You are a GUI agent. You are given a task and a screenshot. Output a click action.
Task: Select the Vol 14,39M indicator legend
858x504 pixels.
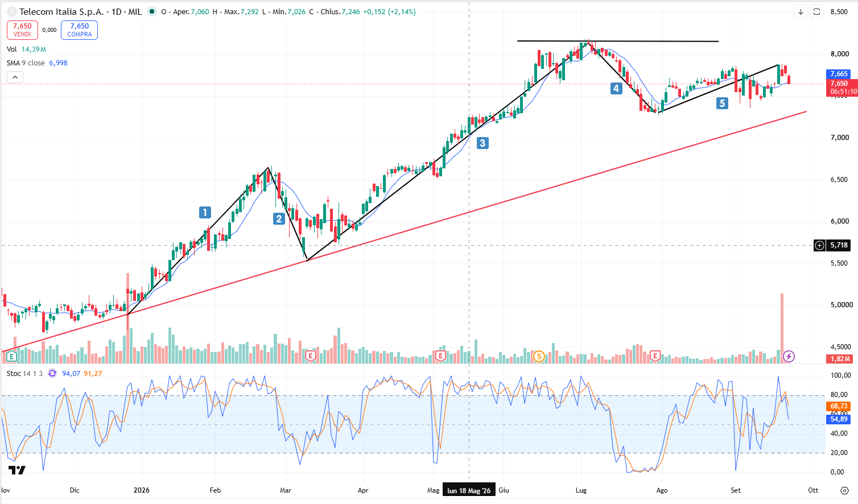[26, 49]
